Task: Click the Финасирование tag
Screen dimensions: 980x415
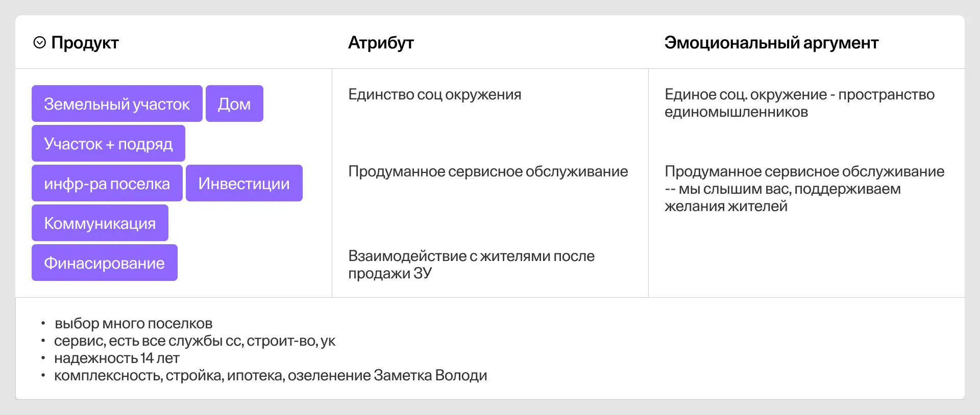Action: point(104,263)
